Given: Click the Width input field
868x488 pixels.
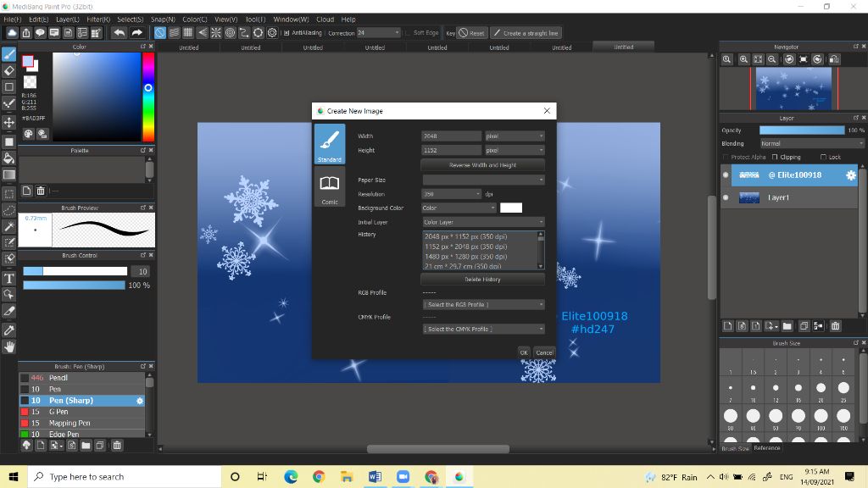Looking at the screenshot, I should point(452,136).
